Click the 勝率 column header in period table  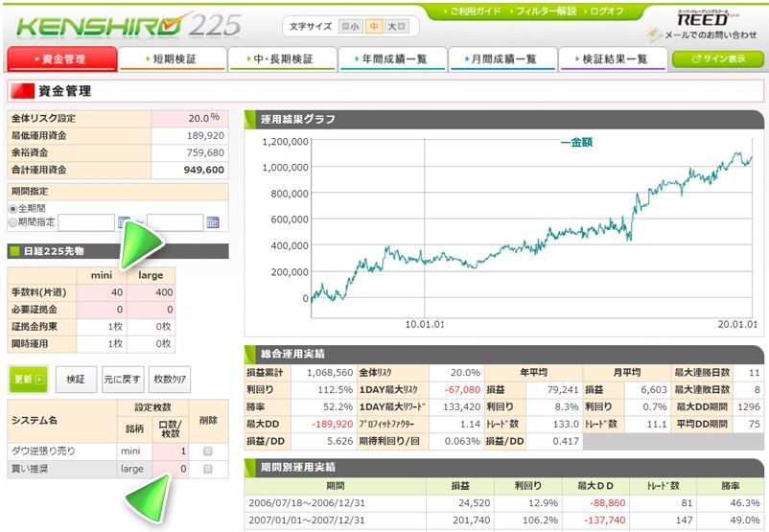coord(731,486)
